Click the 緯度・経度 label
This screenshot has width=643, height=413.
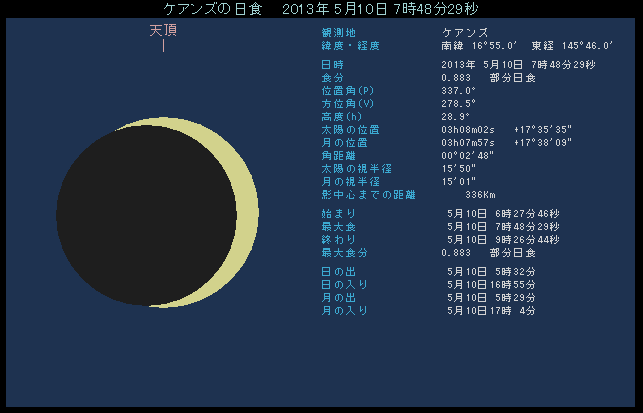(350, 46)
